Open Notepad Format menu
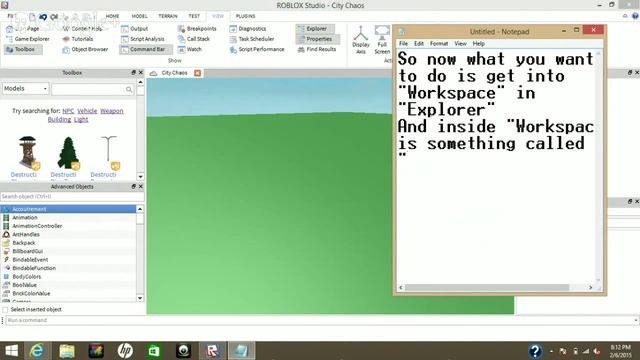640x360 pixels. pyautogui.click(x=439, y=44)
